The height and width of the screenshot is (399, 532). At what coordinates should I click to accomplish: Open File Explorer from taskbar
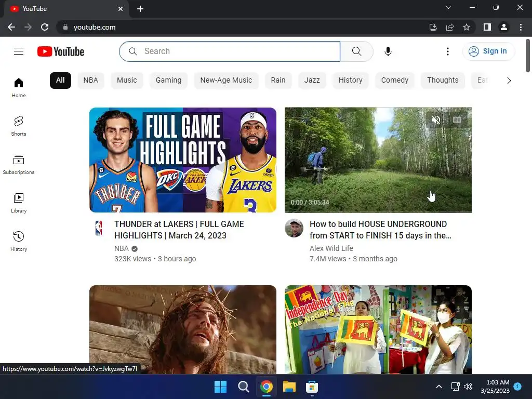tap(289, 387)
